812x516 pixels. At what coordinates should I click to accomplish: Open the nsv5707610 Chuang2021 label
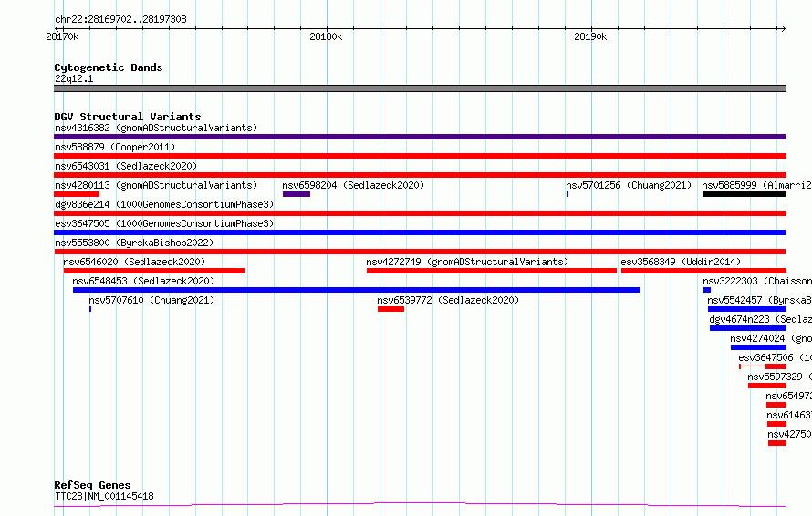[x=151, y=300]
